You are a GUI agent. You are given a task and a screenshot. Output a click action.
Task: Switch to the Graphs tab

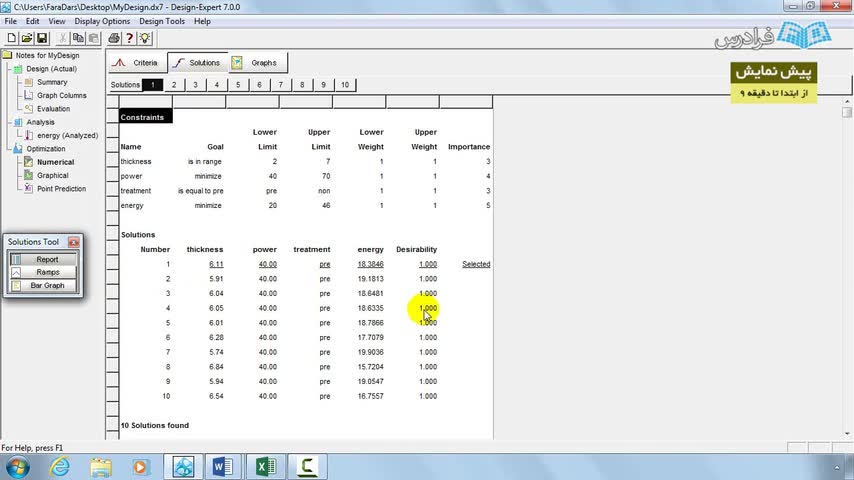pyautogui.click(x=257, y=63)
